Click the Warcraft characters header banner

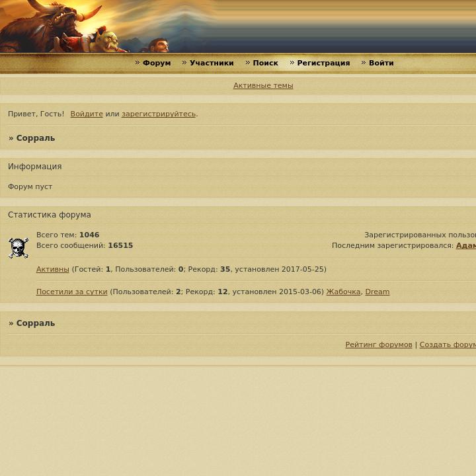(x=106, y=26)
